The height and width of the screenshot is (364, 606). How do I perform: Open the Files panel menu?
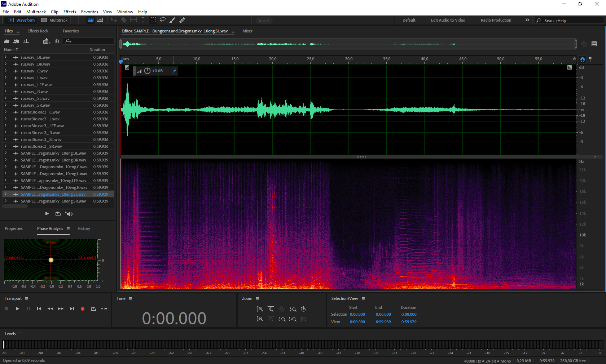coord(18,31)
